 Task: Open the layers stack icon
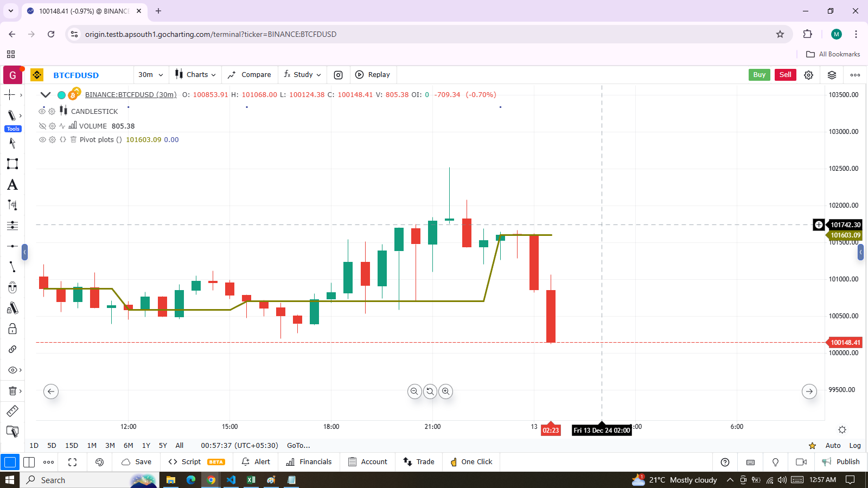point(832,75)
